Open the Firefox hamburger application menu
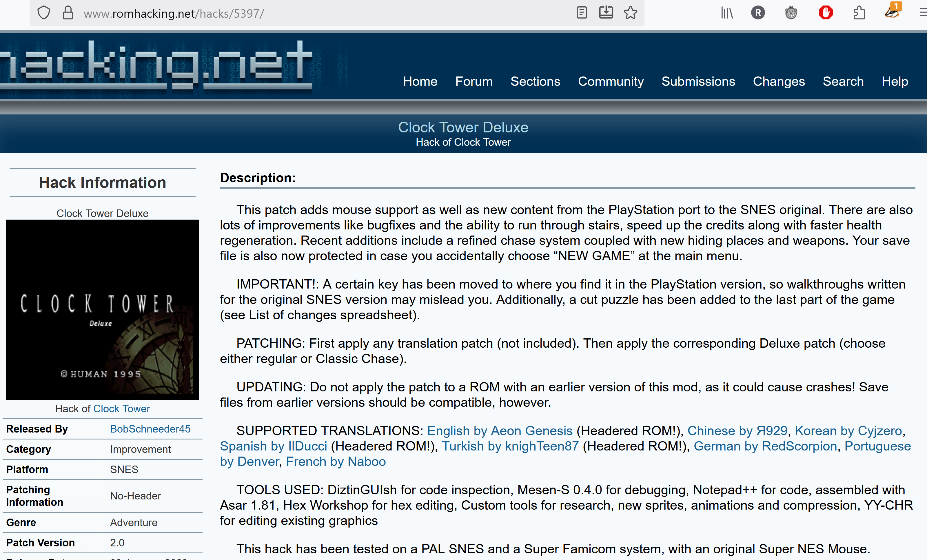 click(x=922, y=13)
